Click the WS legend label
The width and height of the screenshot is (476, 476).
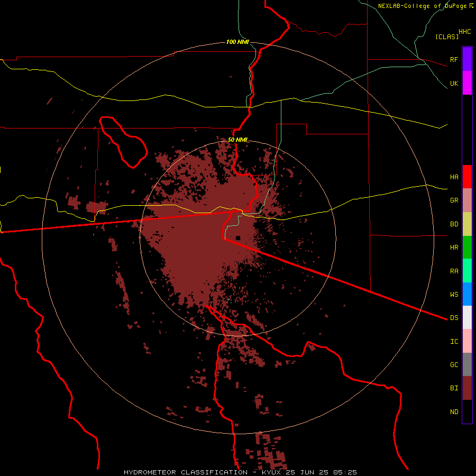(x=454, y=294)
